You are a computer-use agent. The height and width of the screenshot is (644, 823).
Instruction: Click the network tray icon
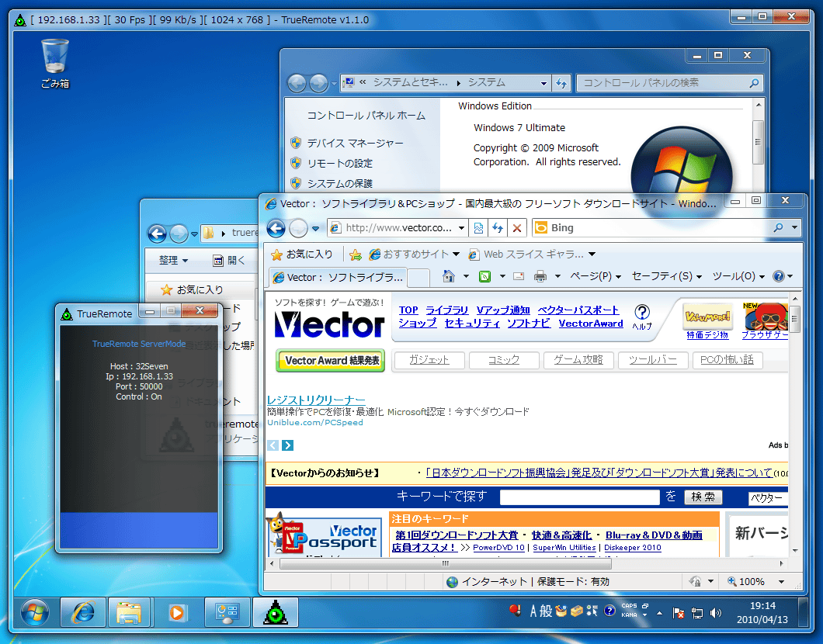[697, 612]
